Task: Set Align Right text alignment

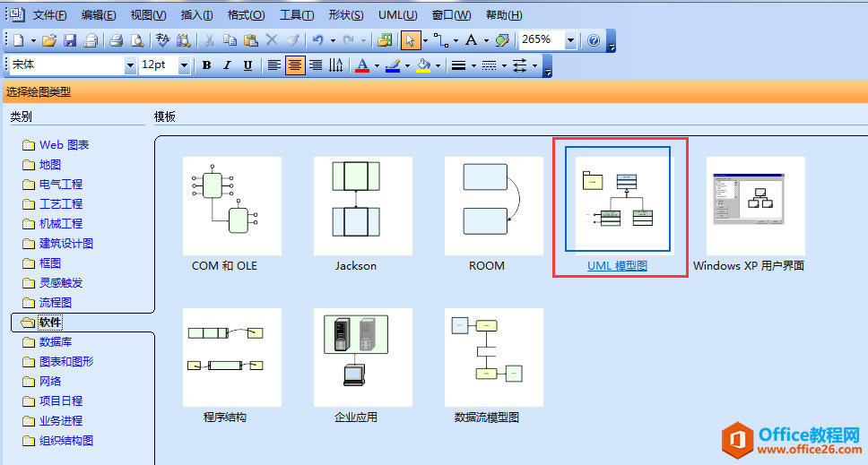Action: [x=316, y=65]
